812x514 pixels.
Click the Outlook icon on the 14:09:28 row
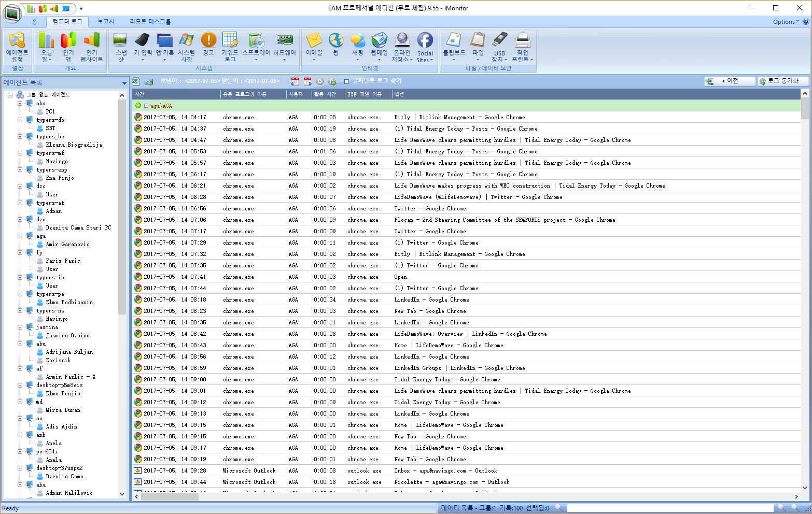138,470
